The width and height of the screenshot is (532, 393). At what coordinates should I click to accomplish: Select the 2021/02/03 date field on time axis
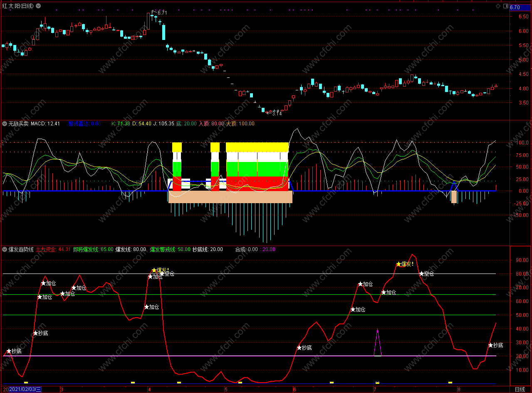coord(24,389)
